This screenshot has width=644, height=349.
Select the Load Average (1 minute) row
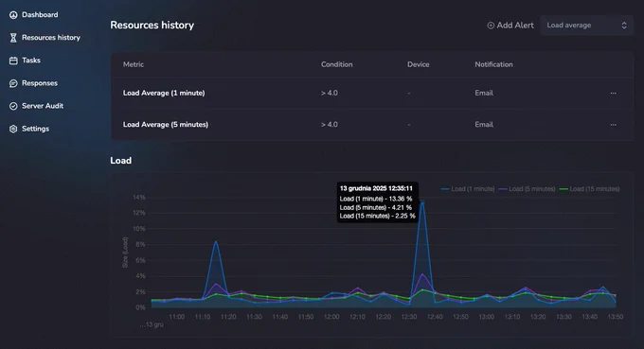click(371, 93)
